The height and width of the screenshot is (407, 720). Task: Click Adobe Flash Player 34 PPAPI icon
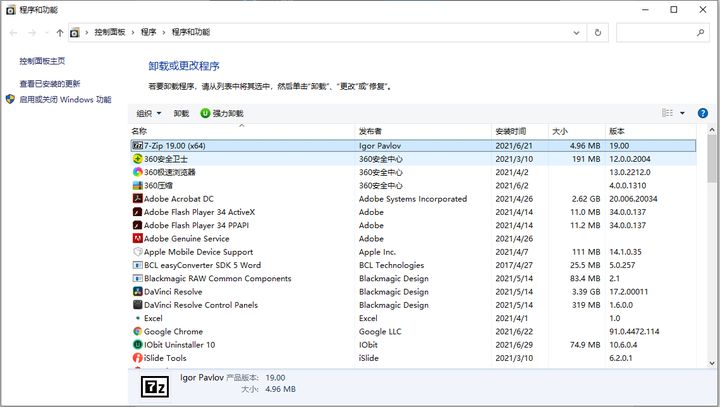(x=137, y=225)
